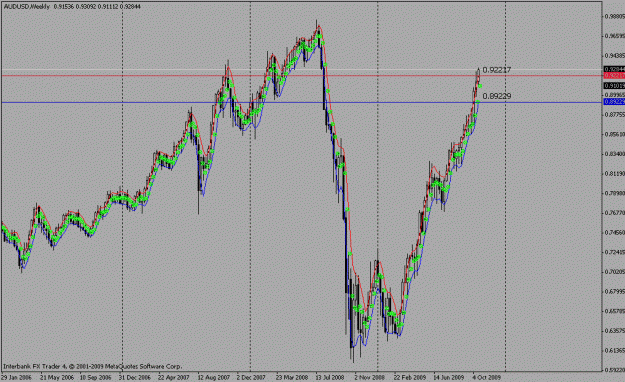Click the 4 Oct 2009 date label
Screen dimensions: 625x382
tap(486, 377)
